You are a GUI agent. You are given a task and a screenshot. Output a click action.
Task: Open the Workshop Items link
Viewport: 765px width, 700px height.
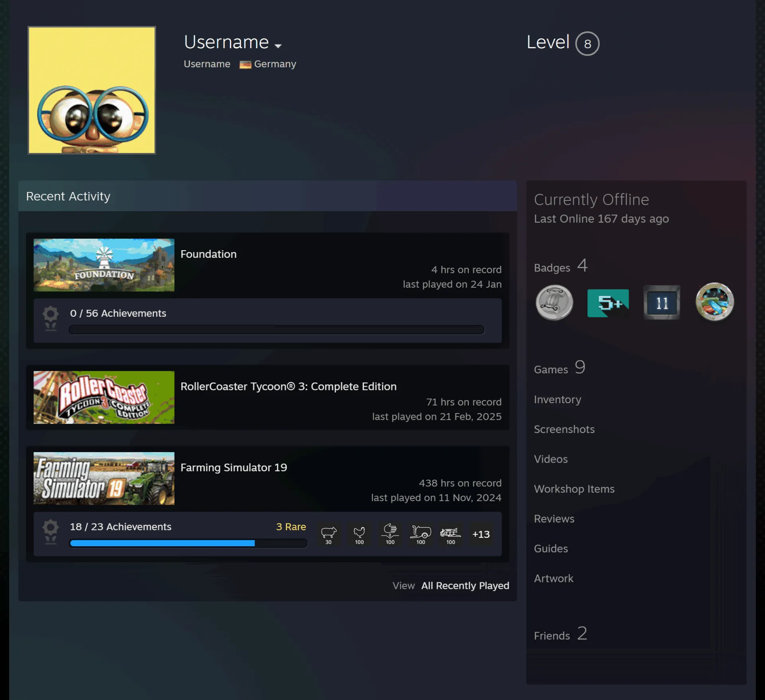point(574,489)
